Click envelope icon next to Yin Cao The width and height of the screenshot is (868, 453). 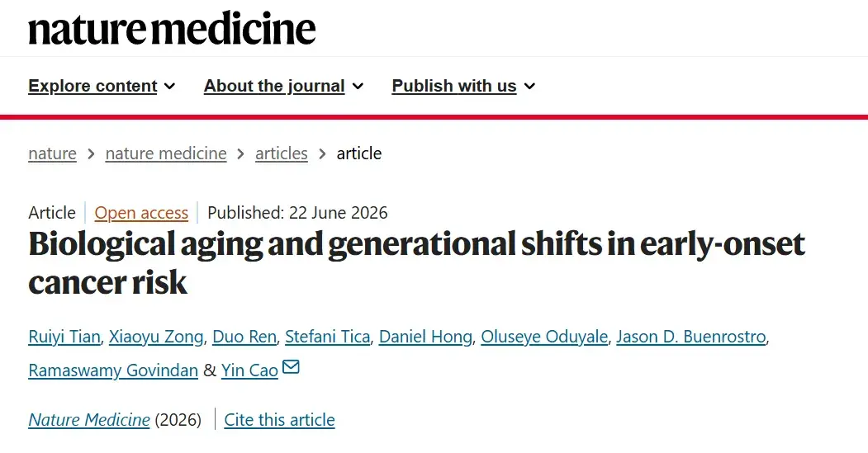[x=292, y=366]
